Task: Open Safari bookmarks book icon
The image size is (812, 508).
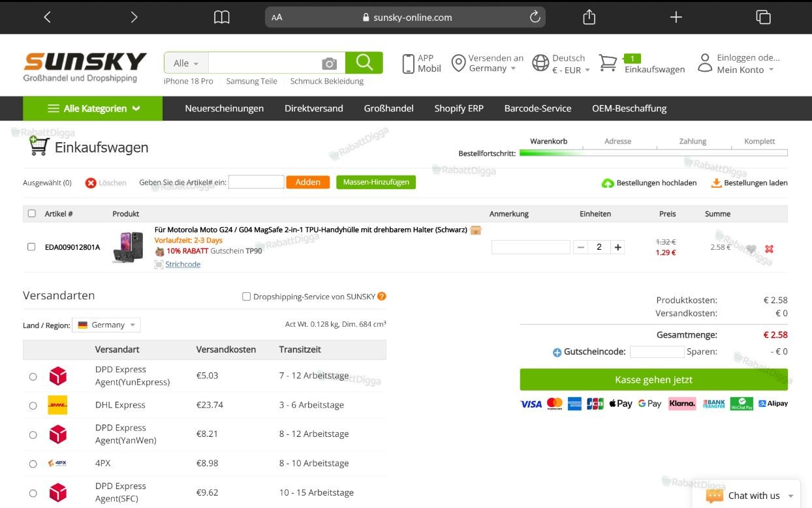Action: [222, 18]
